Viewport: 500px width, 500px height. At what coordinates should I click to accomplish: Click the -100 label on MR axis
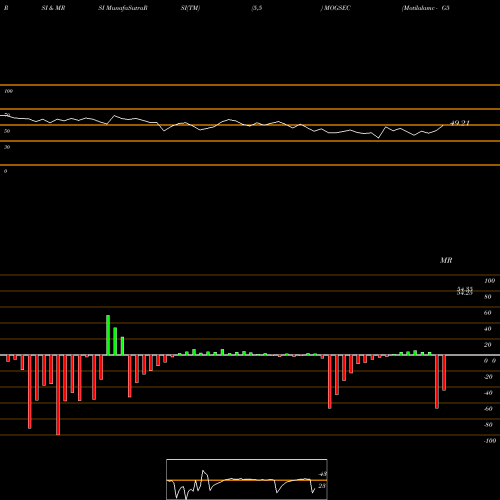(x=490, y=441)
